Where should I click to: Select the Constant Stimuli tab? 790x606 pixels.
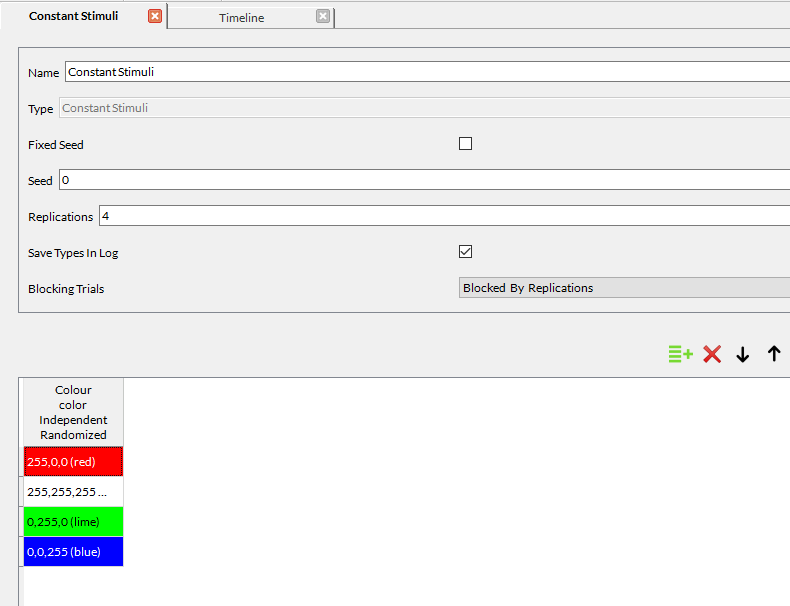[x=73, y=16]
